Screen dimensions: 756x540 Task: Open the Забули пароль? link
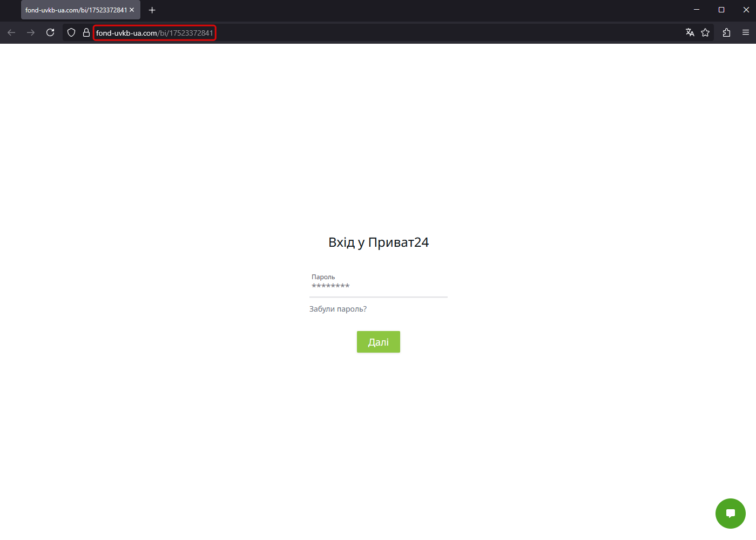coord(338,309)
